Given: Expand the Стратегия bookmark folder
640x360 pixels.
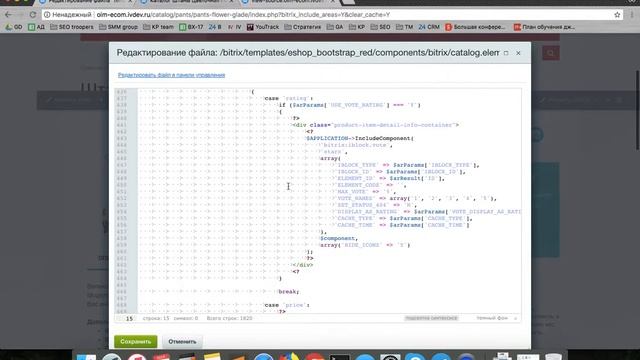Looking at the screenshot, I should [x=302, y=27].
